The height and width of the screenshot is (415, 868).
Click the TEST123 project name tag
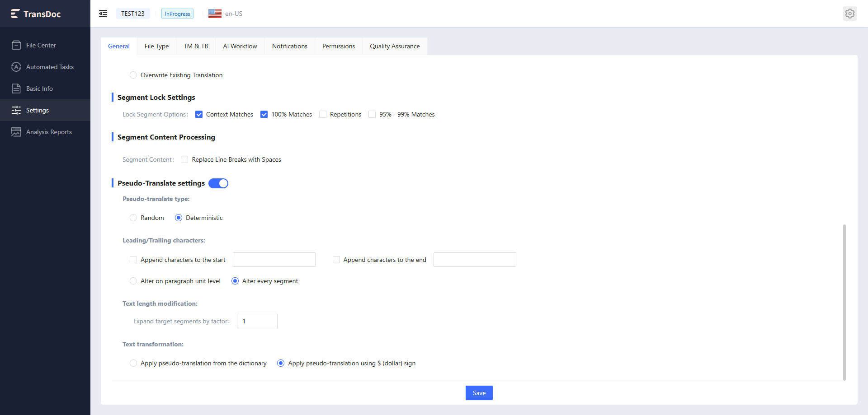(133, 14)
